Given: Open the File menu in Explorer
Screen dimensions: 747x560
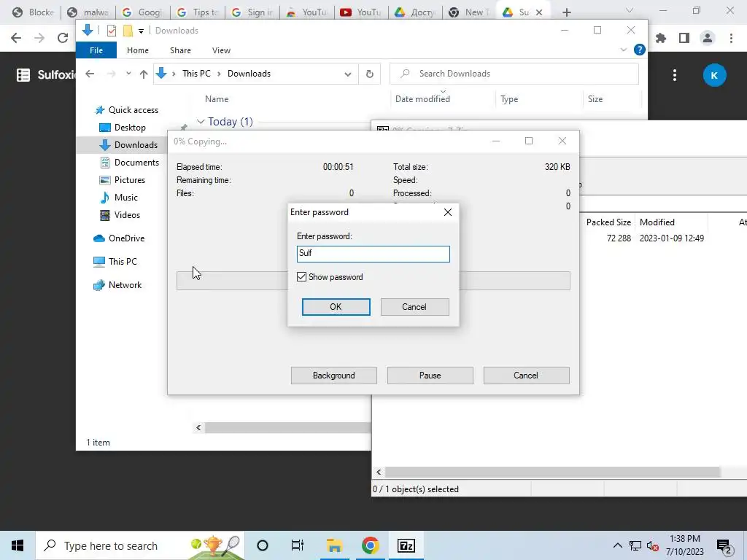Looking at the screenshot, I should (x=96, y=50).
